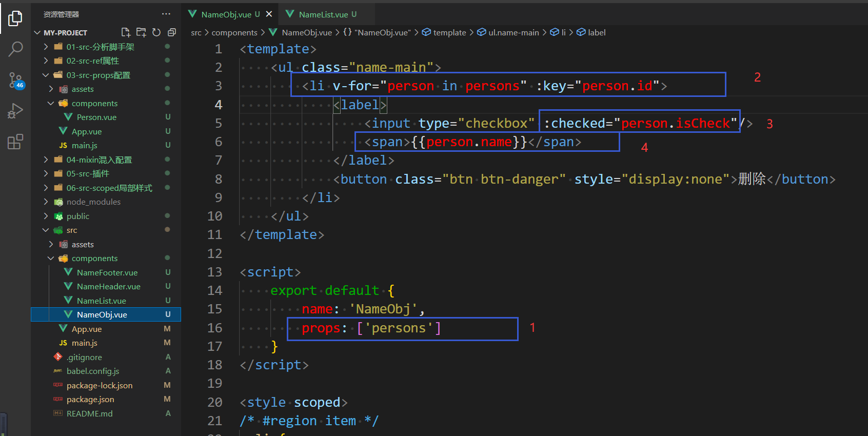The image size is (868, 436).
Task: Click the NameObj.vue breadcrumb segment
Action: pos(307,32)
